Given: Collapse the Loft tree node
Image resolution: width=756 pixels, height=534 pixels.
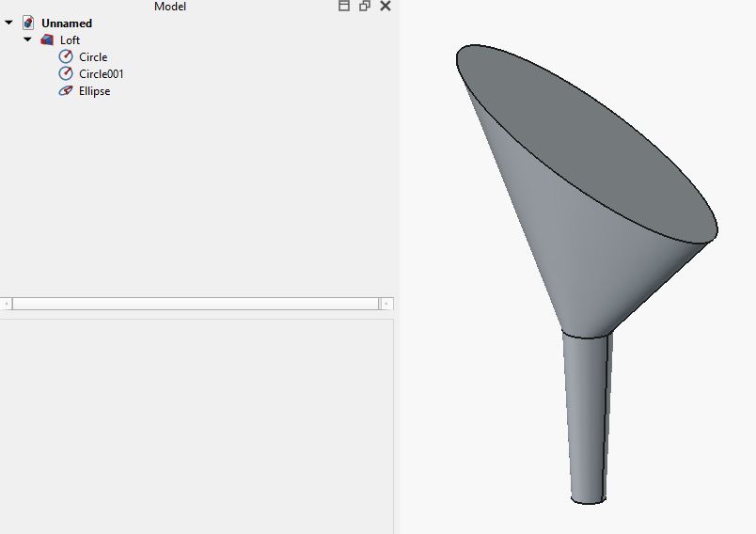Looking at the screenshot, I should [x=27, y=39].
